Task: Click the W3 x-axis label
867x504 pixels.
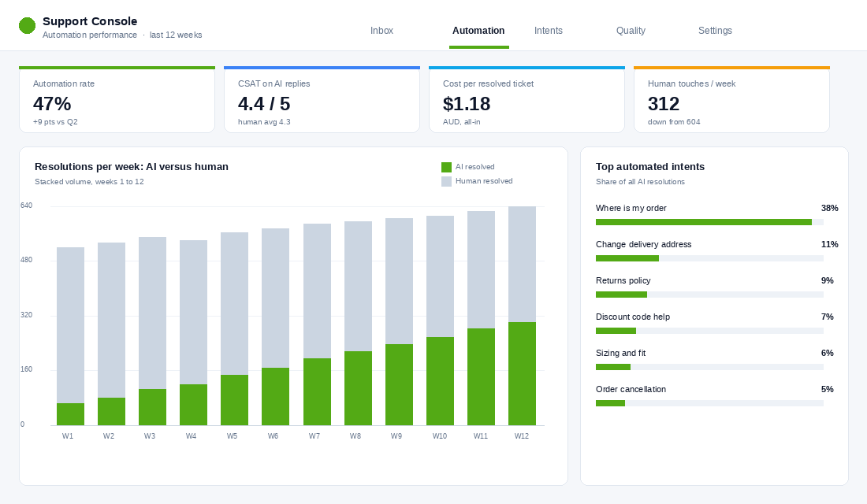Action: [x=149, y=436]
